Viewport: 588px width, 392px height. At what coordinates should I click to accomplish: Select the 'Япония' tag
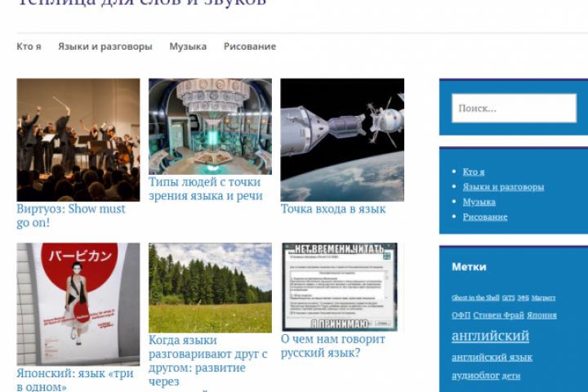coord(541,315)
